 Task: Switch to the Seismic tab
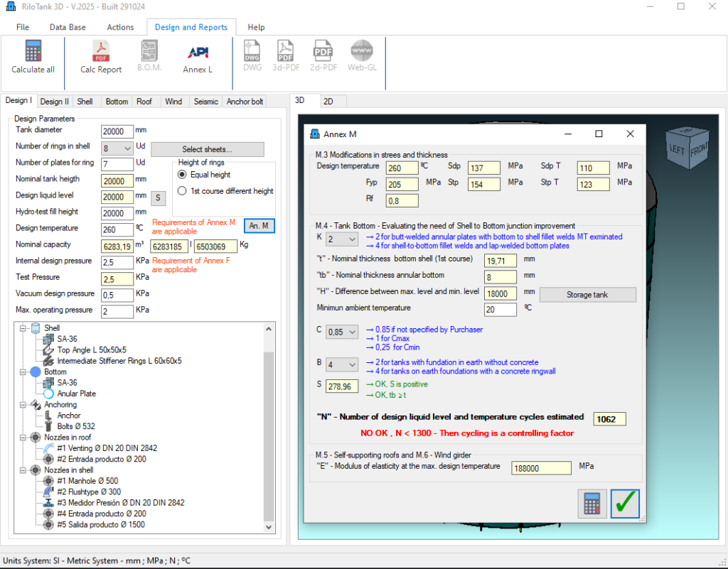pyautogui.click(x=206, y=102)
